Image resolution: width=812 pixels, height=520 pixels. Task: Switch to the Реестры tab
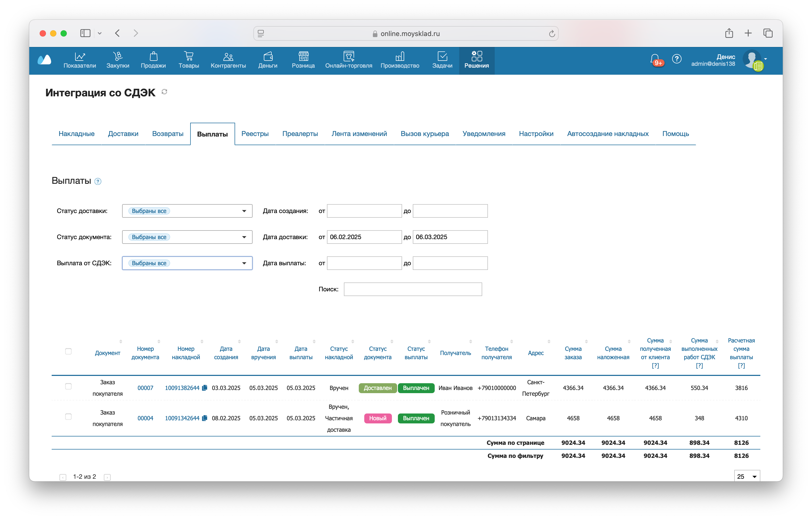click(x=255, y=134)
